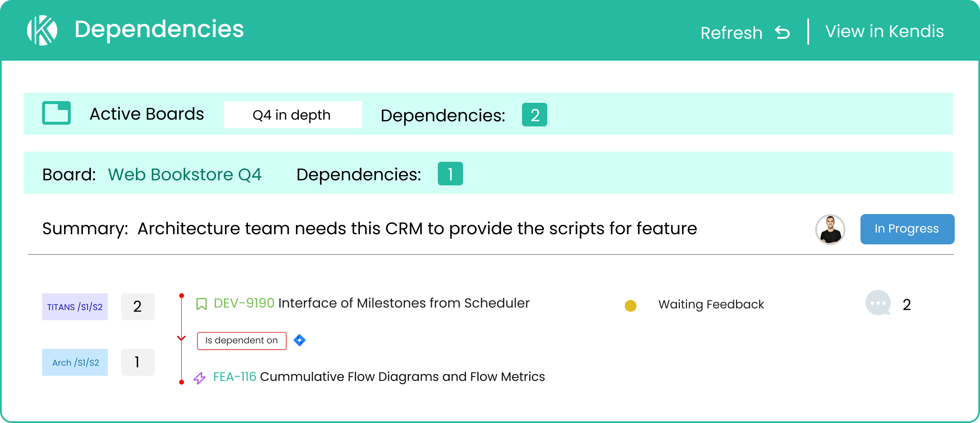The image size is (980, 423).
Task: Toggle the 'Is dependent on' relationship tag
Action: pyautogui.click(x=241, y=340)
